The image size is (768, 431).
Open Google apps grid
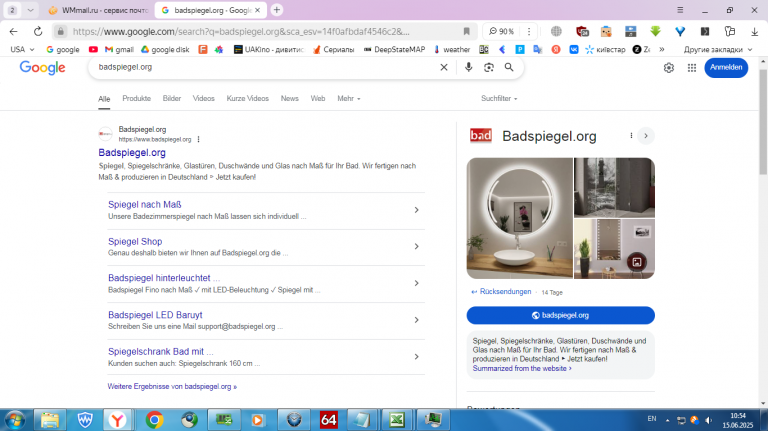(692, 68)
